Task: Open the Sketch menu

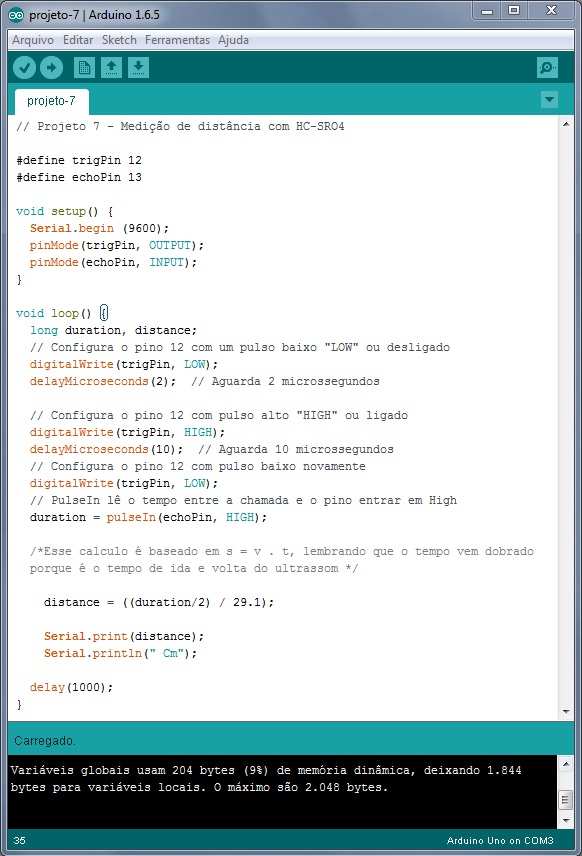Action: [x=119, y=40]
